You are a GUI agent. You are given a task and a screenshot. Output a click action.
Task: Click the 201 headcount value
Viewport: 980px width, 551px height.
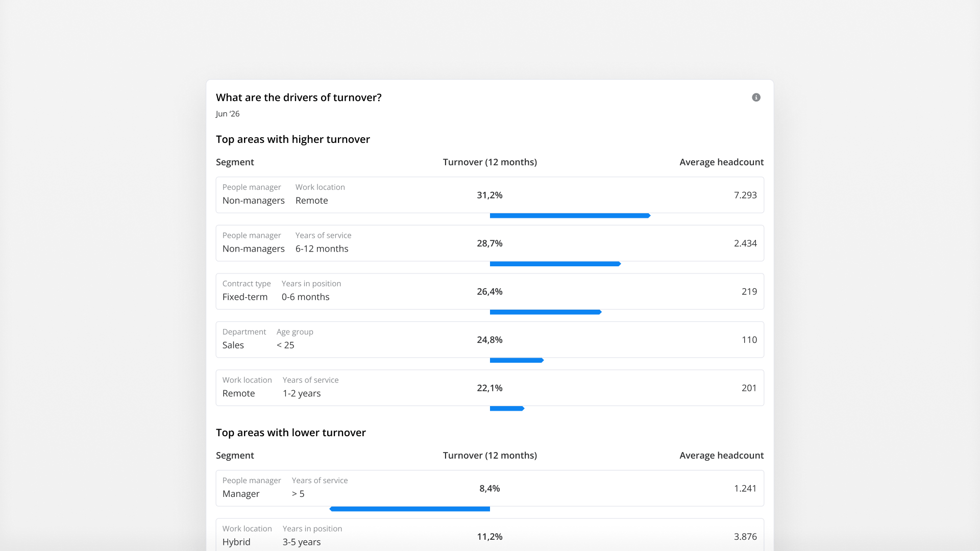pyautogui.click(x=749, y=388)
